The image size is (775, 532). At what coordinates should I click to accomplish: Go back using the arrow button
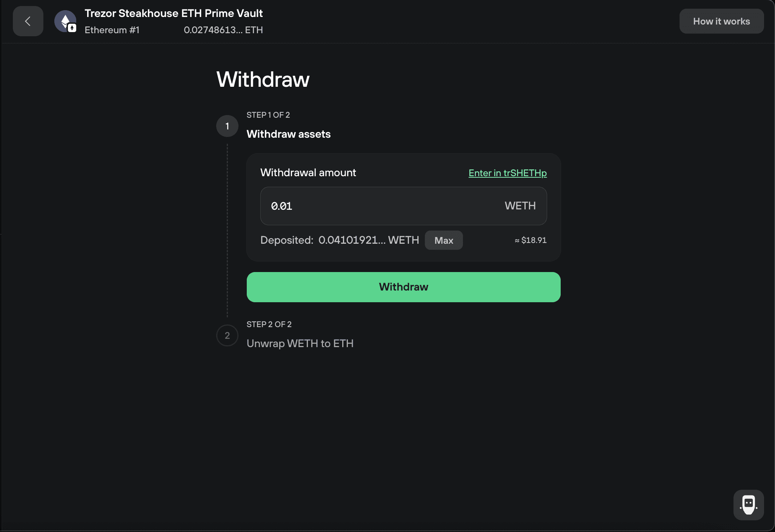click(28, 21)
